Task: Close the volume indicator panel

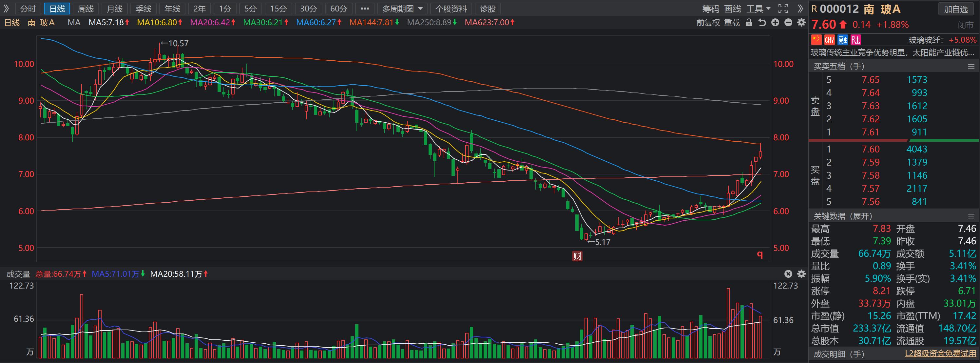Action: (x=788, y=274)
